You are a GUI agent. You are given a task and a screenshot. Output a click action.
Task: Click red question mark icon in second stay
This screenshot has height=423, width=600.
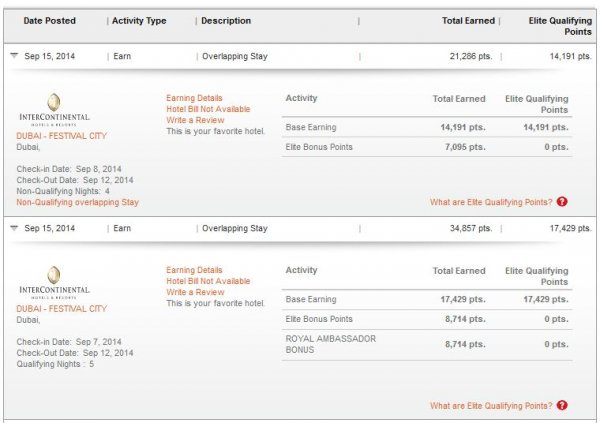pos(562,406)
